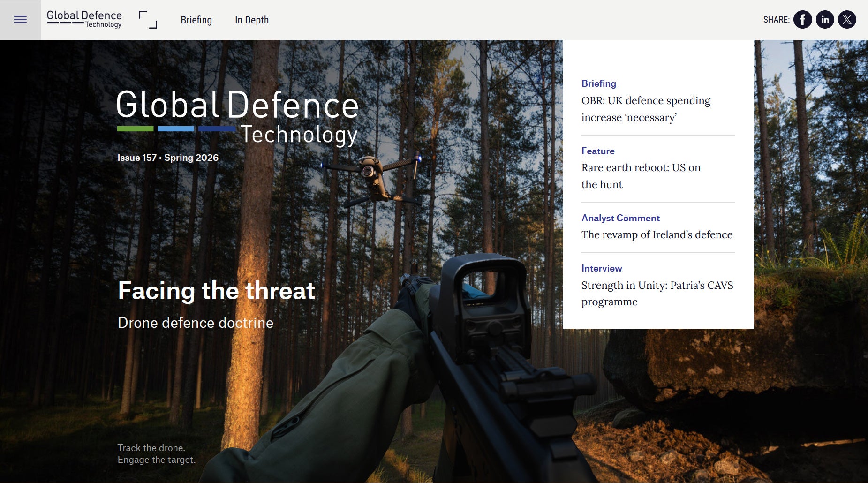The height and width of the screenshot is (483, 868).
Task: Select the Briefing label in contents panel
Action: pyautogui.click(x=598, y=83)
